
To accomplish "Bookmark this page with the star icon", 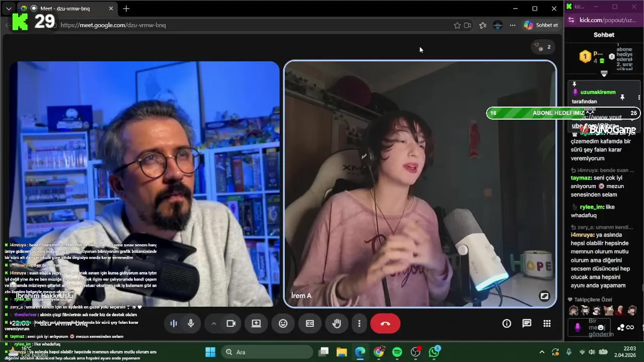I will tap(457, 25).
